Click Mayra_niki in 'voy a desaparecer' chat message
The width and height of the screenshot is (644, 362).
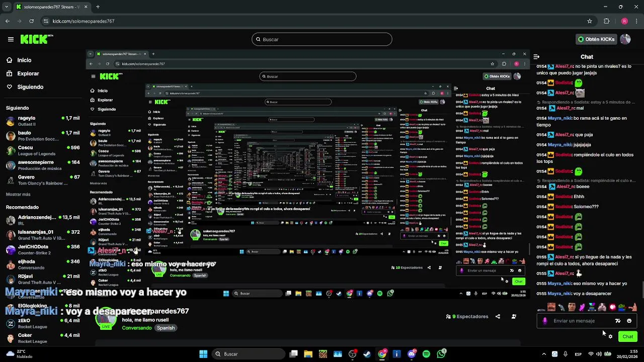pos(559,294)
